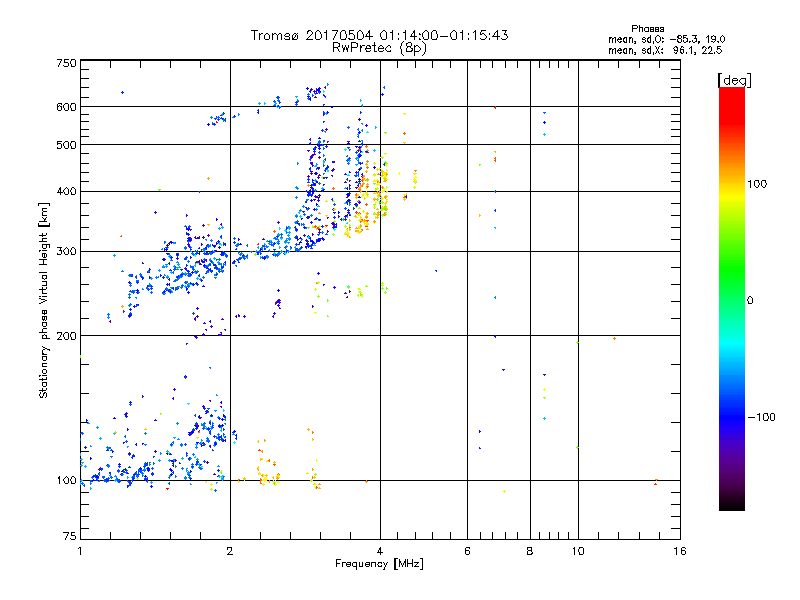The height and width of the screenshot is (600, 800).
Task: Click the colorbar tick label '-100'
Action: click(x=763, y=417)
